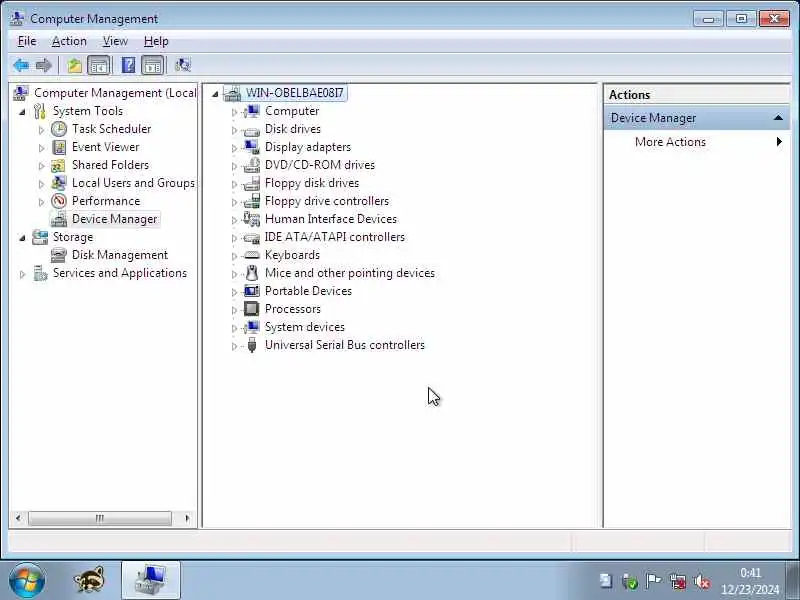Expand the Computer device category
800x600 pixels.
[x=234, y=112]
